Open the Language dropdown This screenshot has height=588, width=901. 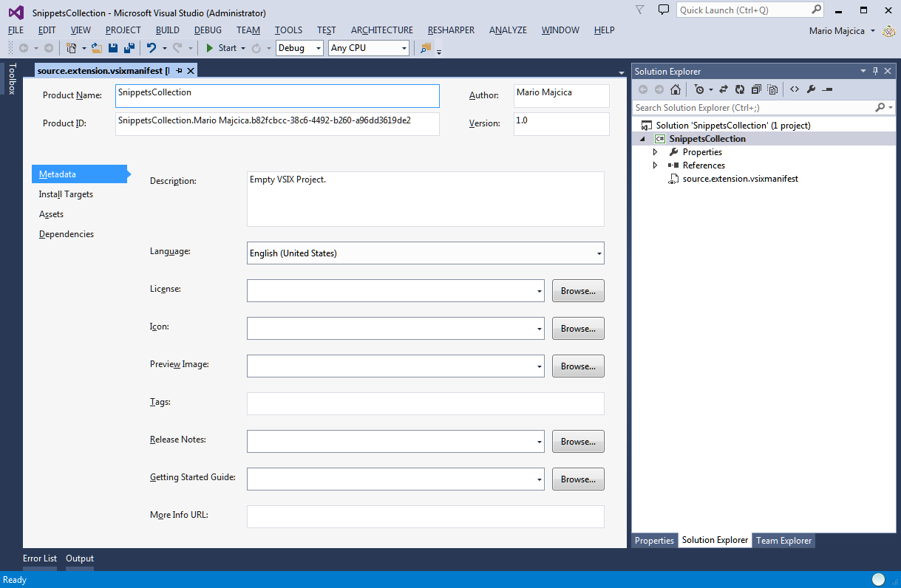[x=426, y=253]
